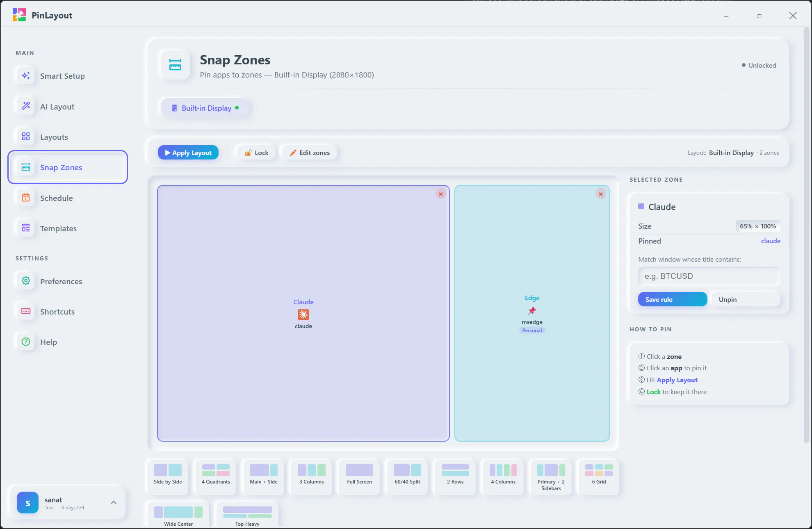The image size is (812, 529).
Task: Click the Edit zones button
Action: (x=310, y=153)
